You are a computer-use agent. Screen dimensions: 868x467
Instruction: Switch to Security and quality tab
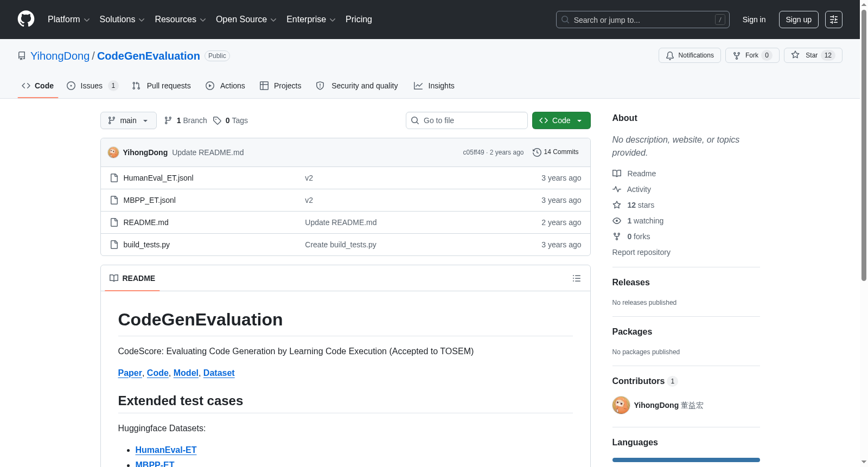[x=357, y=86]
